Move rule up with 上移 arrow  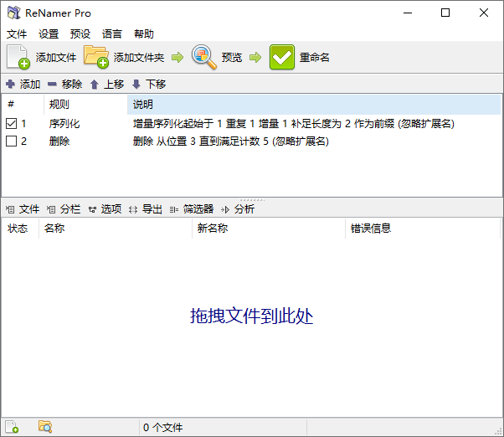pyautogui.click(x=95, y=85)
